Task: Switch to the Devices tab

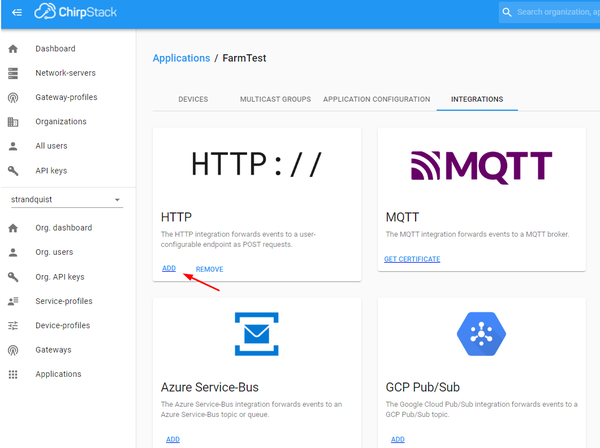Action: (193, 100)
